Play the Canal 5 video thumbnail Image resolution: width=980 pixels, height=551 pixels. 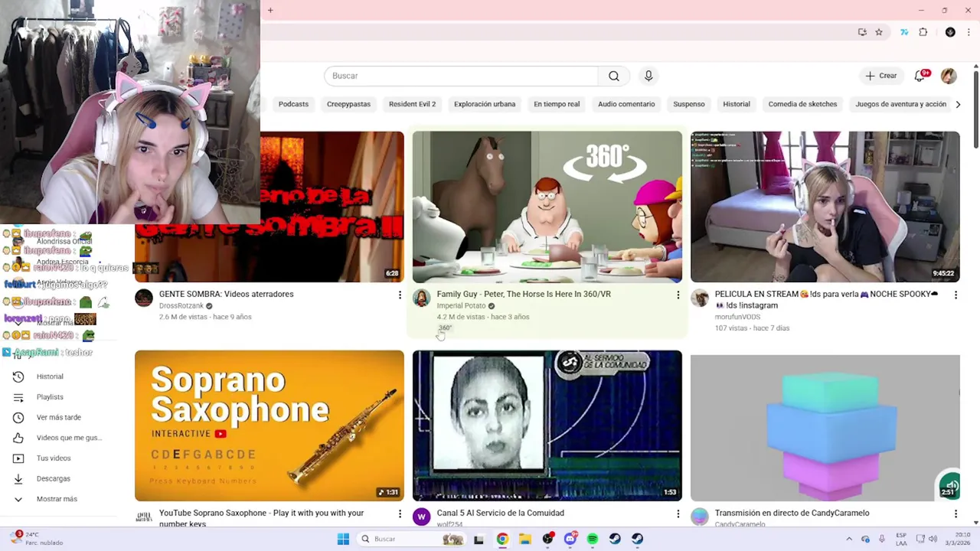547,425
